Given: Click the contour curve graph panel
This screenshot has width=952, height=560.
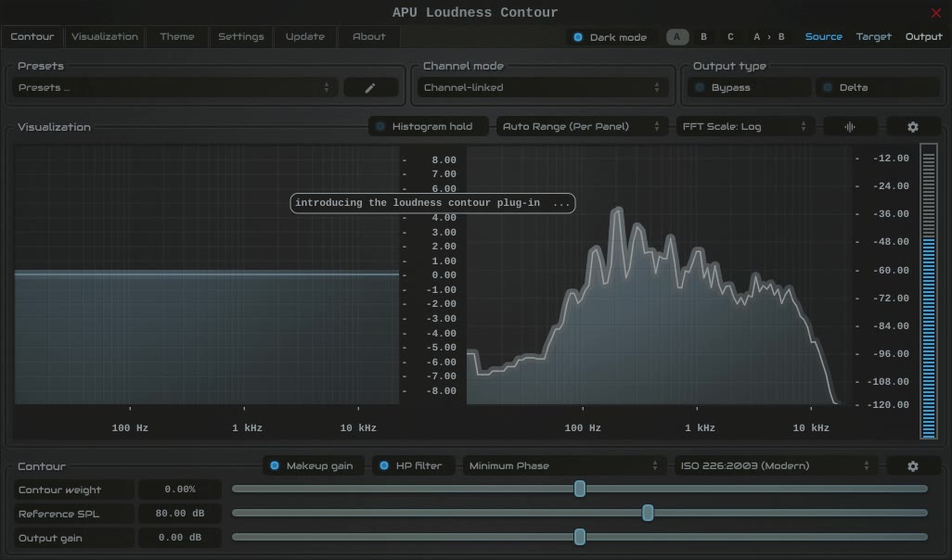Looking at the screenshot, I should point(207,274).
